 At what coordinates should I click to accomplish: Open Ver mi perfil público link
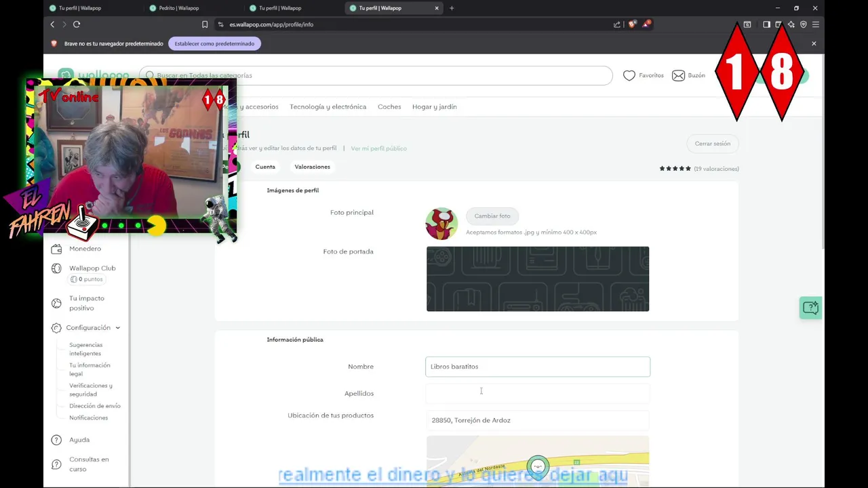[379, 148]
